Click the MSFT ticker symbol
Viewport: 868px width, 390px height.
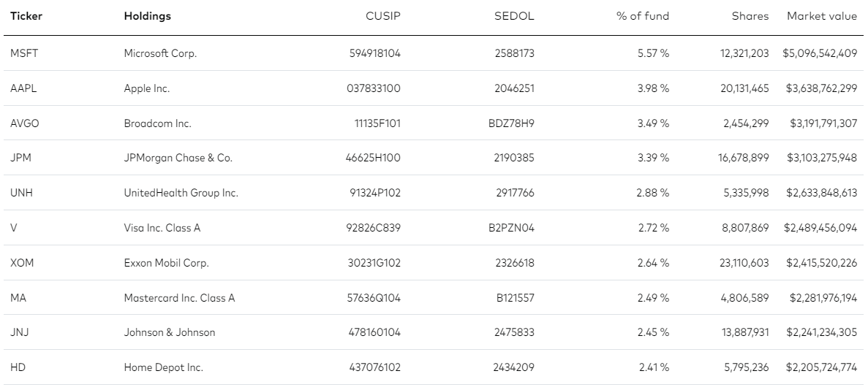23,53
